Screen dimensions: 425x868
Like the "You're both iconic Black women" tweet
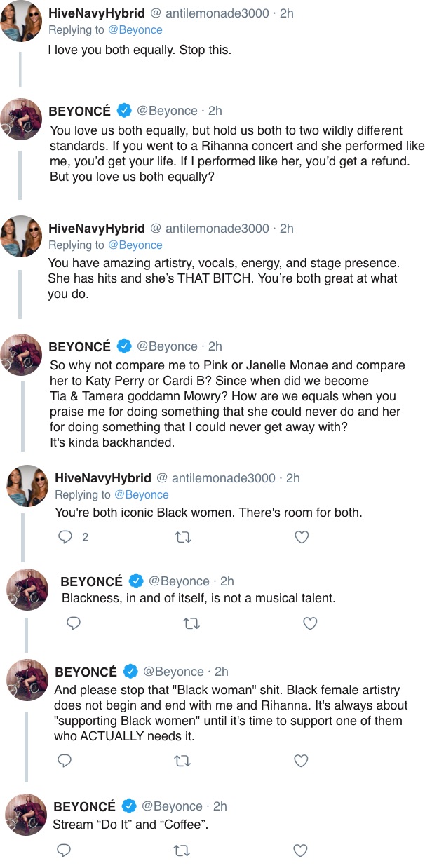301,537
